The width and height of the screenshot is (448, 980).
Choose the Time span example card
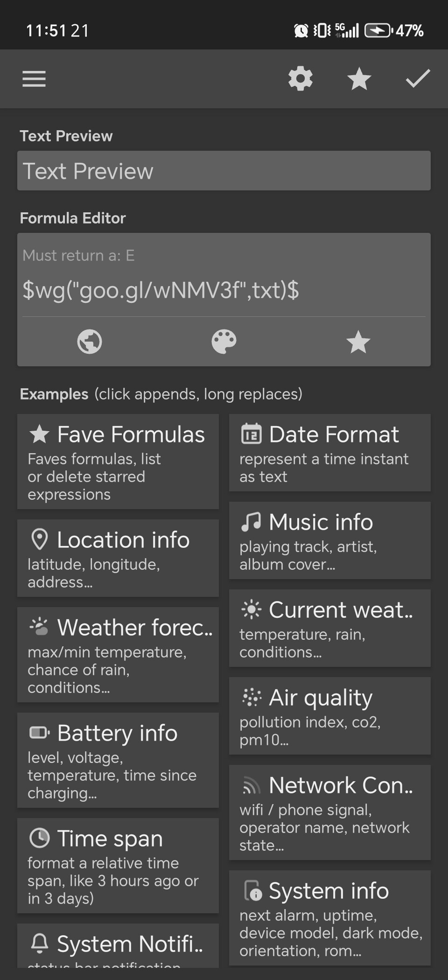[x=118, y=866]
